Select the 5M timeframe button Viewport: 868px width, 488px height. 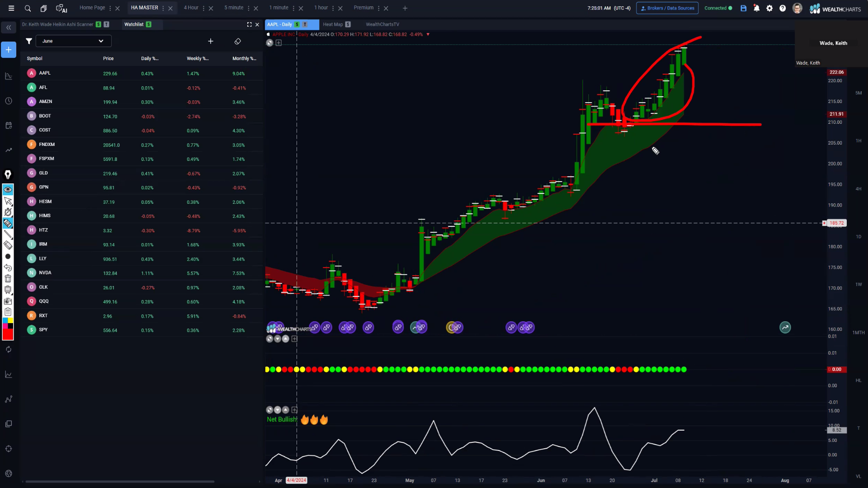click(859, 93)
